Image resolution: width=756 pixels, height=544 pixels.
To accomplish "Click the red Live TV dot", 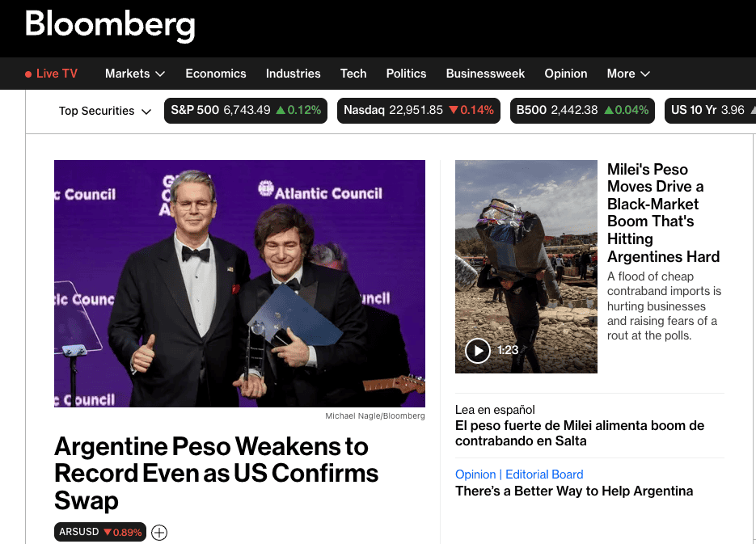I will [29, 74].
